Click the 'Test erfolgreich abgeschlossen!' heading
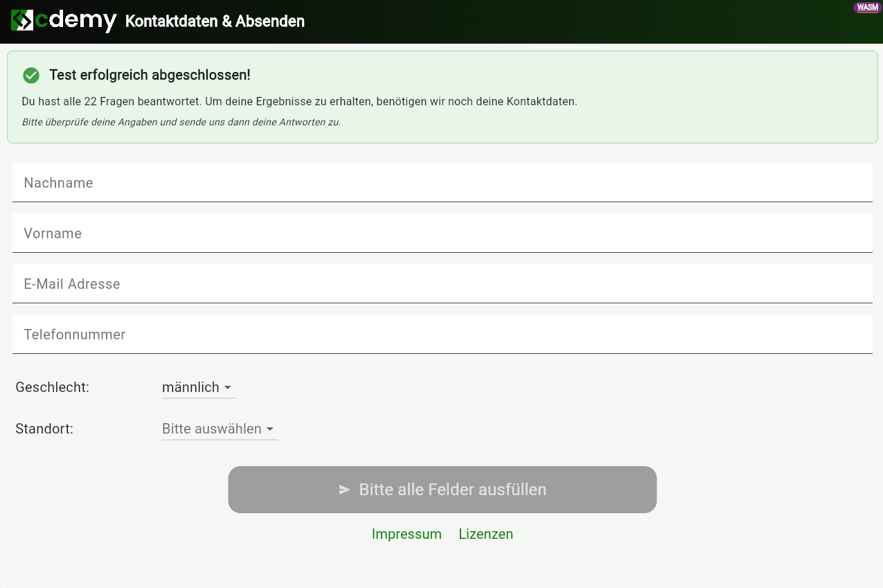Viewport: 883px width, 588px height. pos(150,75)
